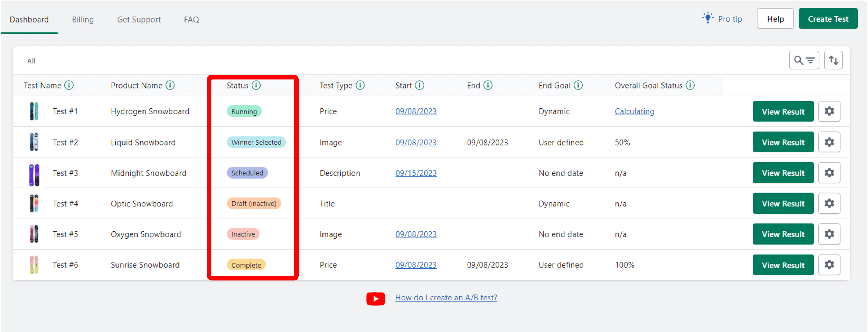Open gear settings for Test #6
Viewport: 868px width, 332px height.
(829, 265)
